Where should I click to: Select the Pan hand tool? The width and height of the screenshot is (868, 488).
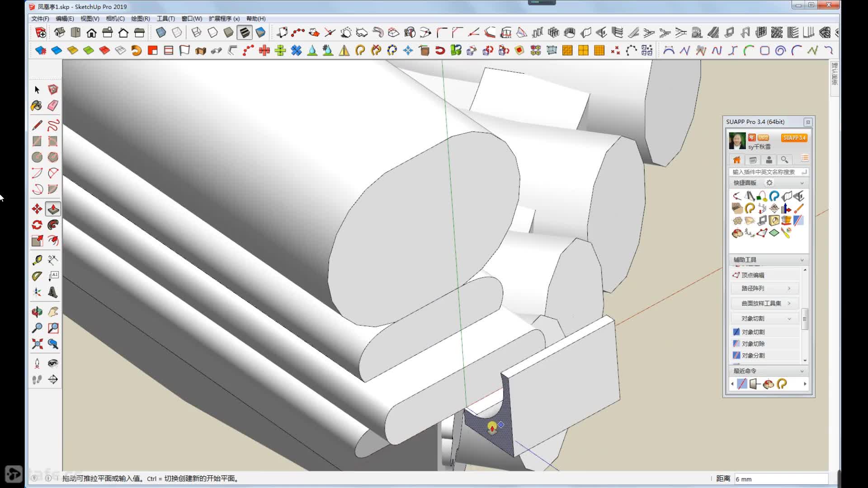click(53, 312)
